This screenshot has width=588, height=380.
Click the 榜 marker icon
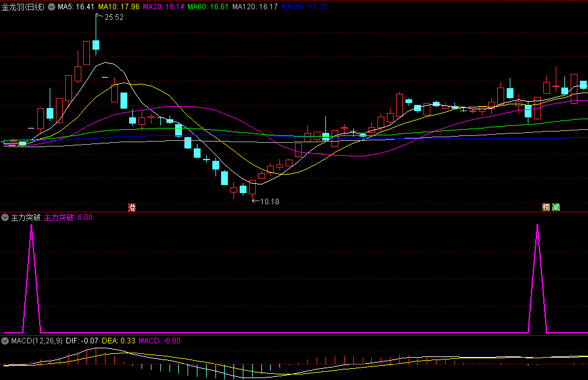546,207
